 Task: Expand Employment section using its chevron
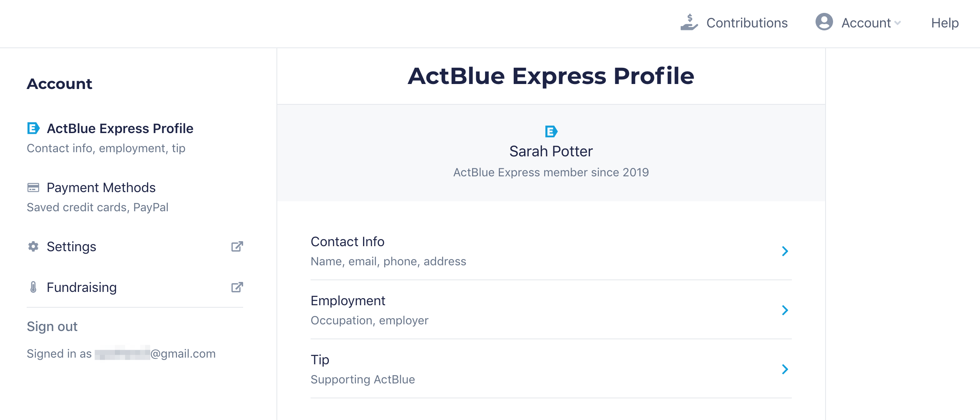(x=785, y=310)
